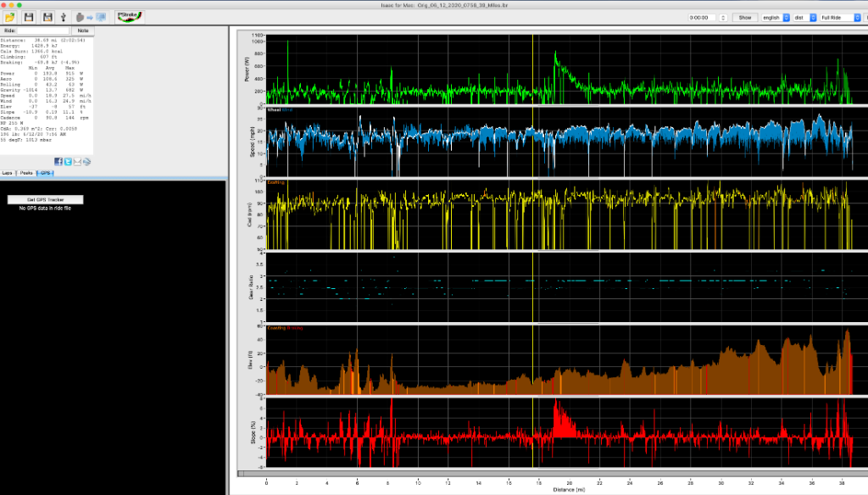Viewport: 868px width, 495px height.
Task: Click the send-to-display arrow icon
Action: click(90, 17)
